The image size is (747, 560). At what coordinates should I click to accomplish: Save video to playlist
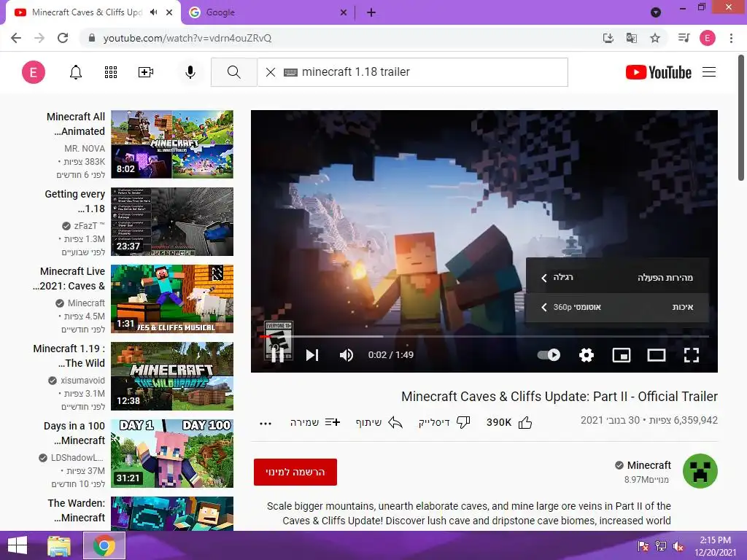315,422
